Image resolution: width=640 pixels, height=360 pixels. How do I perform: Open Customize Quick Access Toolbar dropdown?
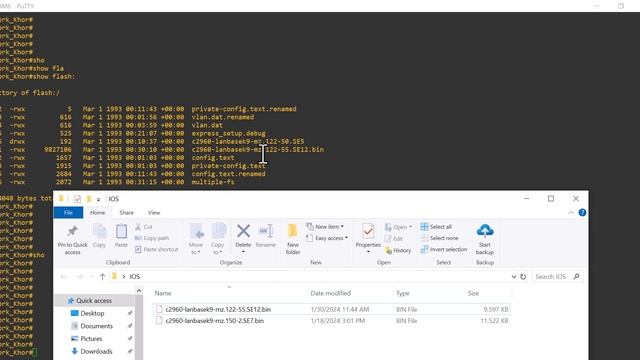[x=98, y=199]
